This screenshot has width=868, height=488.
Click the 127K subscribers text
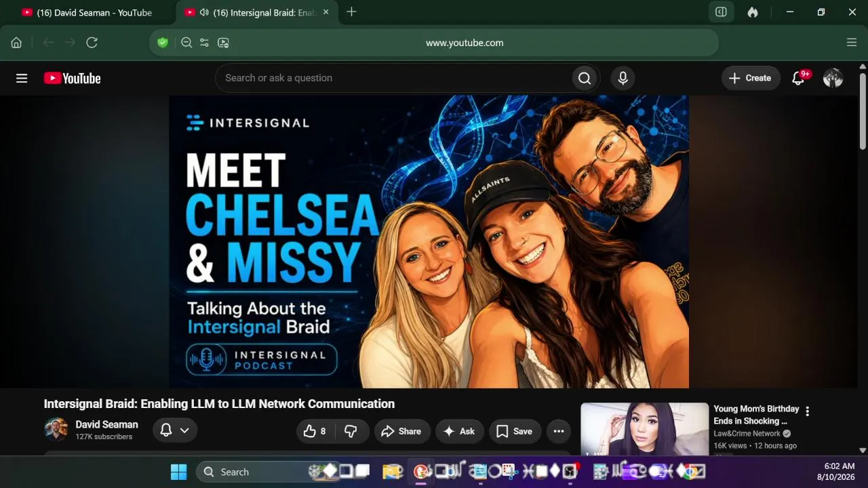tap(104, 437)
